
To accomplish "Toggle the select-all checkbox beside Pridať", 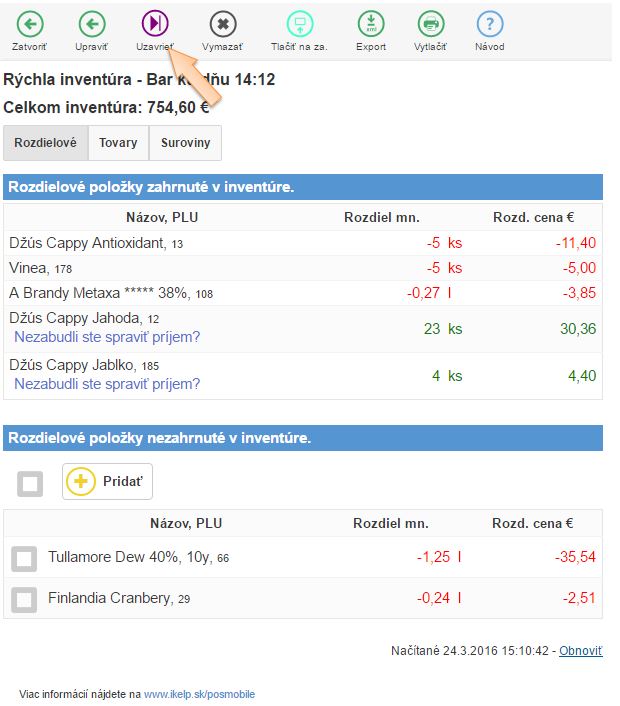I will coord(31,484).
